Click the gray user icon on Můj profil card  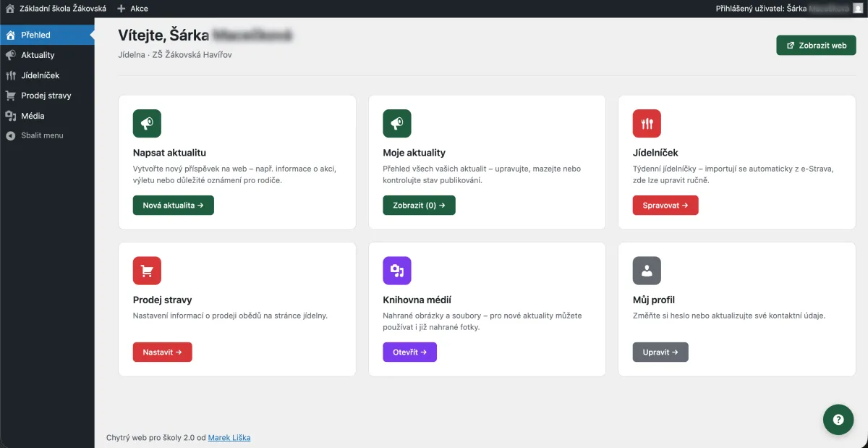647,271
